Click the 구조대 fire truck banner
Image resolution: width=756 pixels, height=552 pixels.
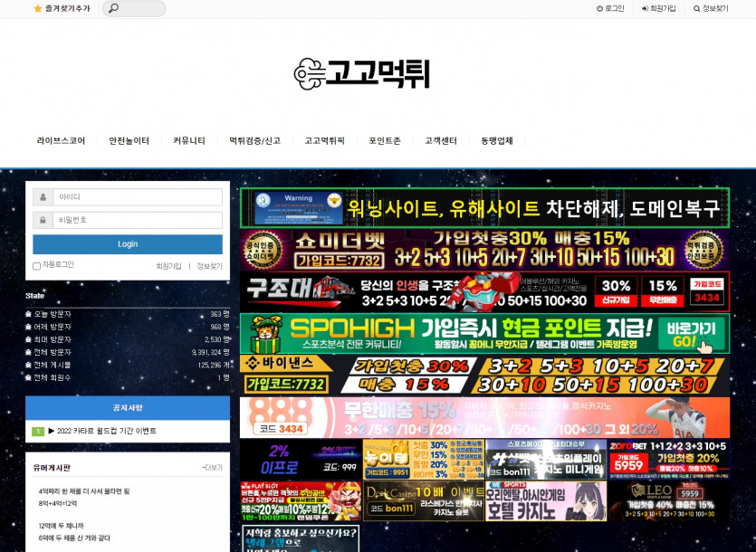pyautogui.click(x=484, y=291)
